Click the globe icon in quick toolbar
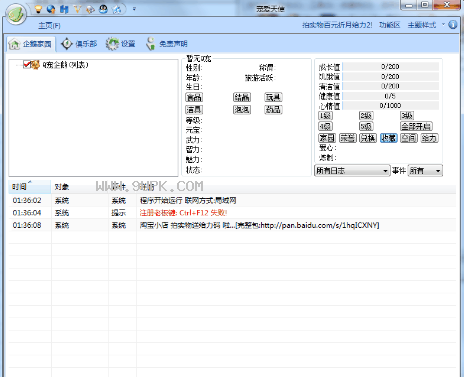This screenshot has height=377, width=464. pyautogui.click(x=51, y=9)
